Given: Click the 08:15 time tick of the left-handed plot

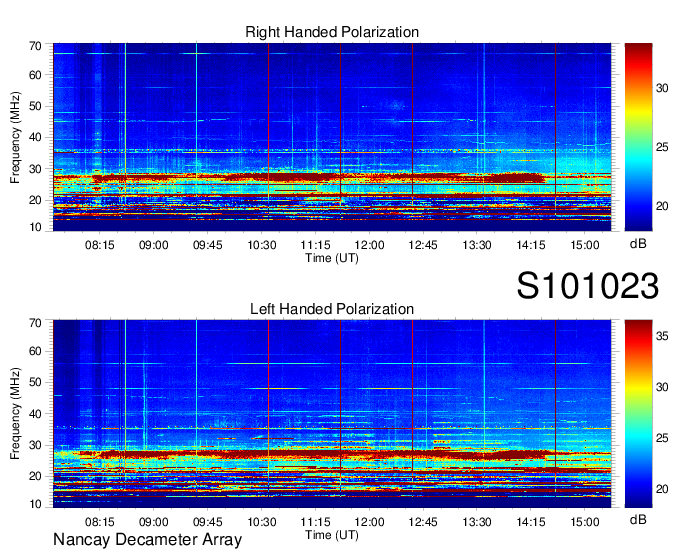Looking at the screenshot, I should (100, 522).
